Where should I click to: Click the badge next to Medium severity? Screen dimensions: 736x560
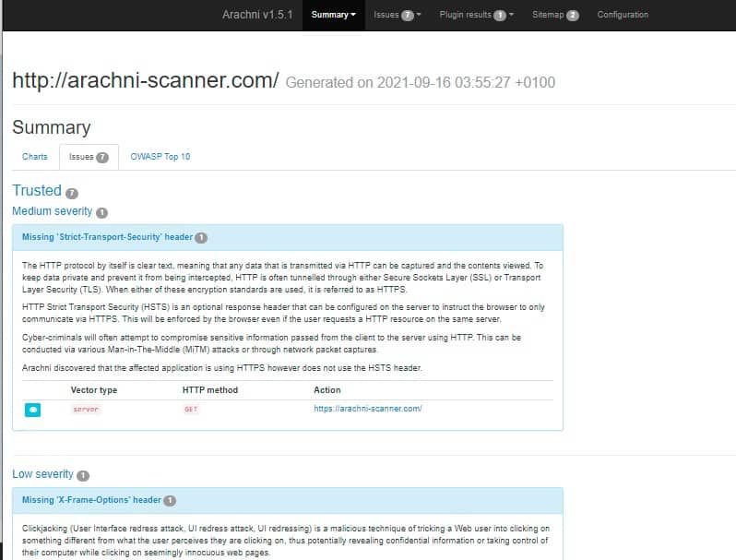point(101,212)
